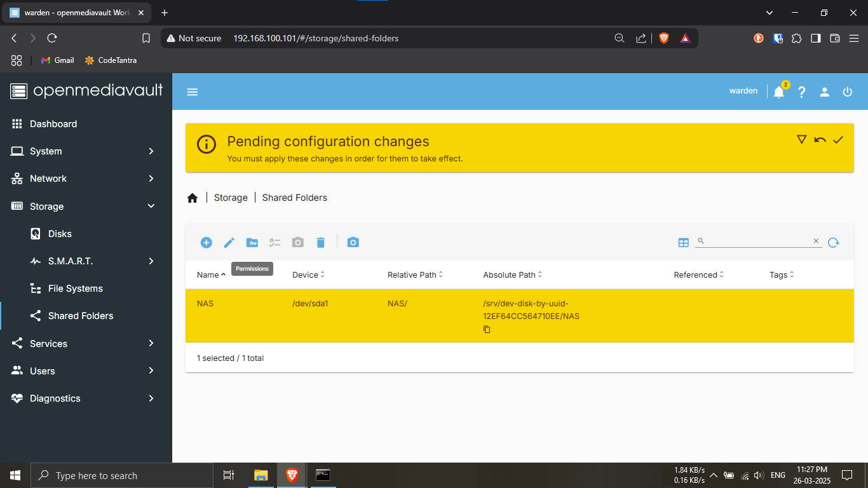Sort the table by Name column

208,275
